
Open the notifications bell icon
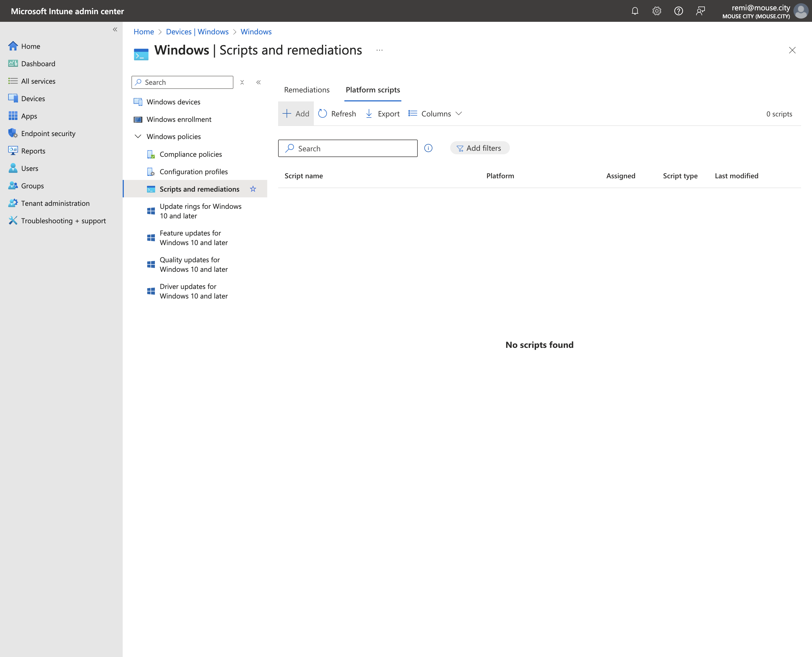(635, 11)
